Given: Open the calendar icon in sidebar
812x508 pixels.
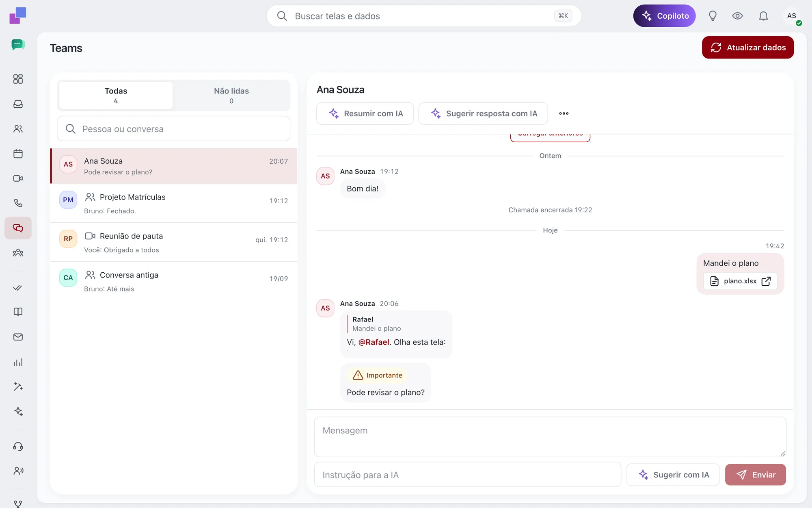Looking at the screenshot, I should 18,154.
